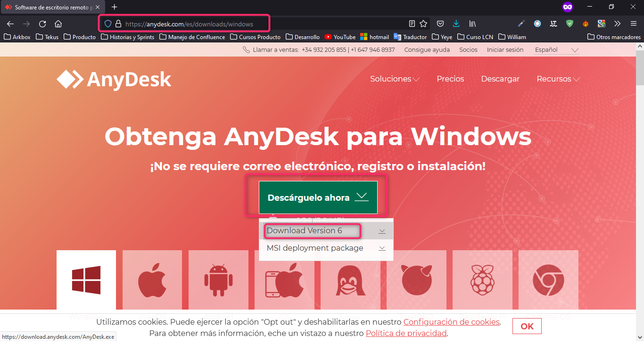The height and width of the screenshot is (360, 644).
Task: Click the AnyDesk logo
Action: (113, 79)
